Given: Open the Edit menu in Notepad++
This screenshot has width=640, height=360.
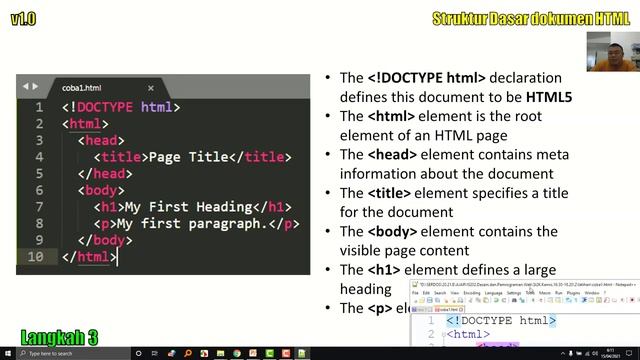Looking at the screenshot, I should pyautogui.click(x=426, y=293).
